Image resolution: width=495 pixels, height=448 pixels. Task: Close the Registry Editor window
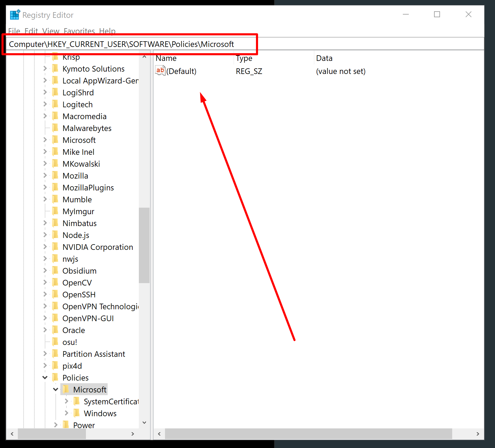click(x=469, y=14)
